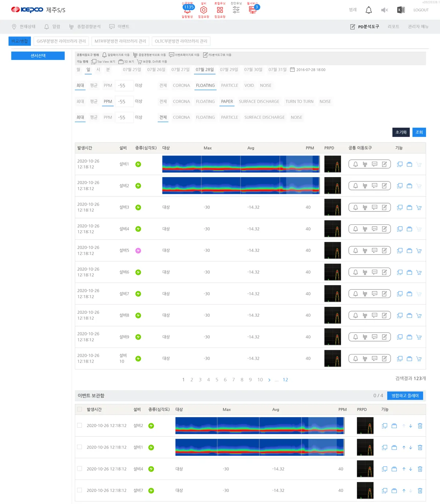The image size is (440, 504).
Task: Check the 설비4 checkbox in 이벤트 보관함
Action: pos(80,469)
